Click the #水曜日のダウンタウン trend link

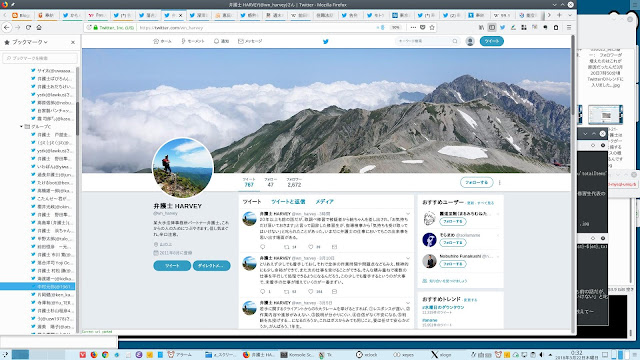(x=443, y=307)
